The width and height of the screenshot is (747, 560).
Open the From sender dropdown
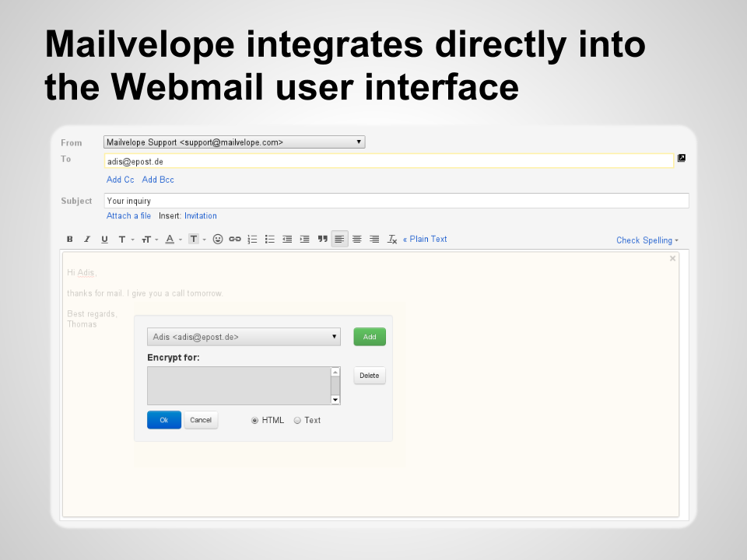pyautogui.click(x=234, y=142)
